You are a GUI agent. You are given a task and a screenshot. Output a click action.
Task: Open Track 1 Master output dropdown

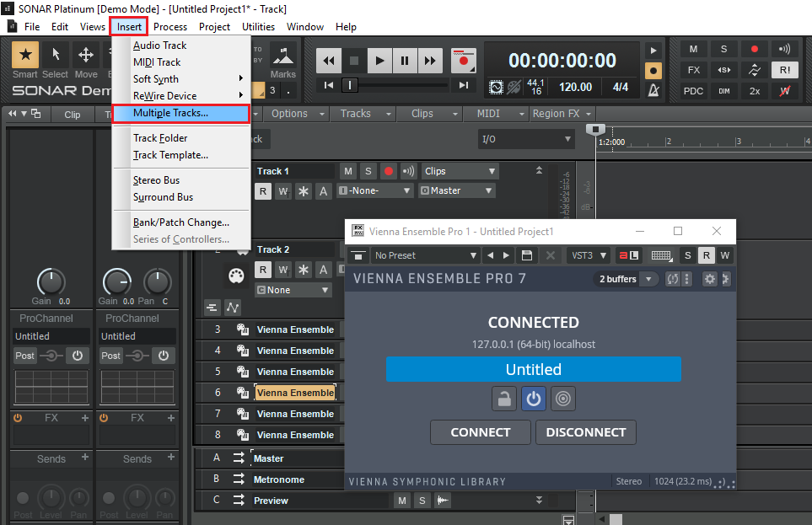tap(457, 191)
